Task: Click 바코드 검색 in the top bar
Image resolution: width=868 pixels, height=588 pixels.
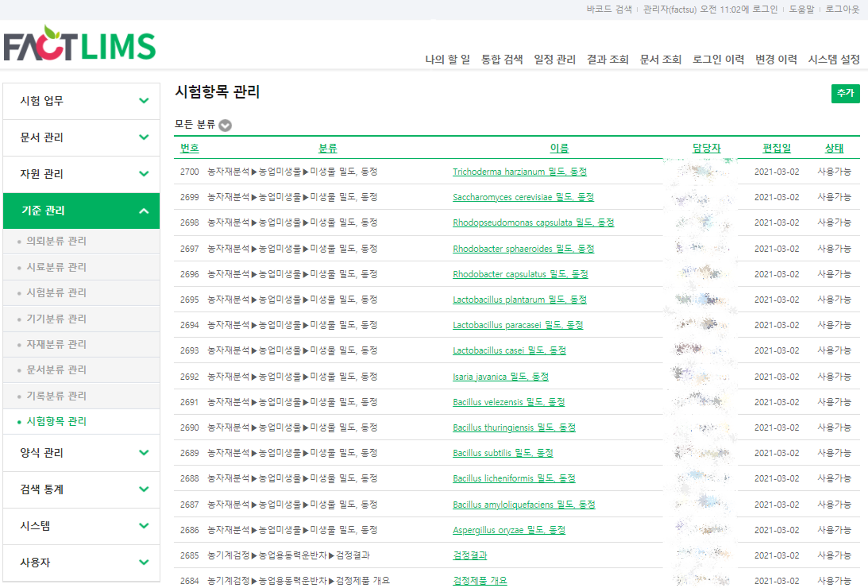Action: click(x=609, y=9)
